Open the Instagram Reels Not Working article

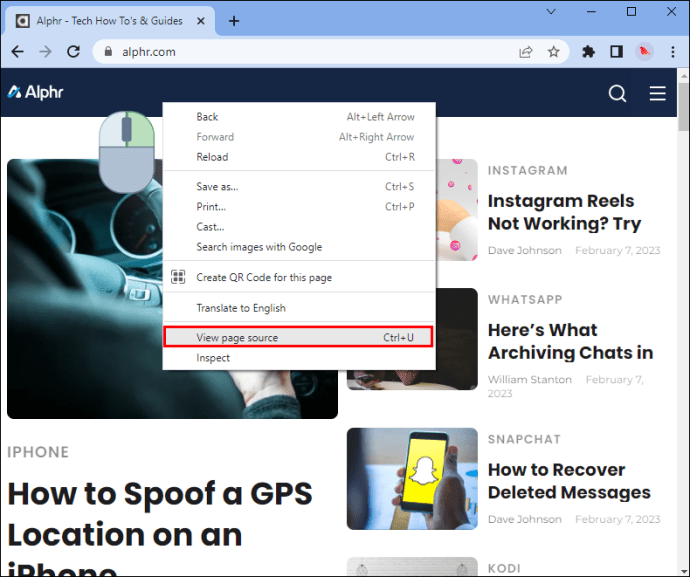(x=565, y=212)
